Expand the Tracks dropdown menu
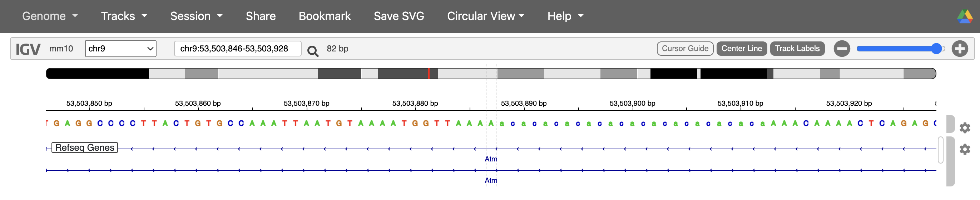Screen dimensions: 980x200 point(124,16)
